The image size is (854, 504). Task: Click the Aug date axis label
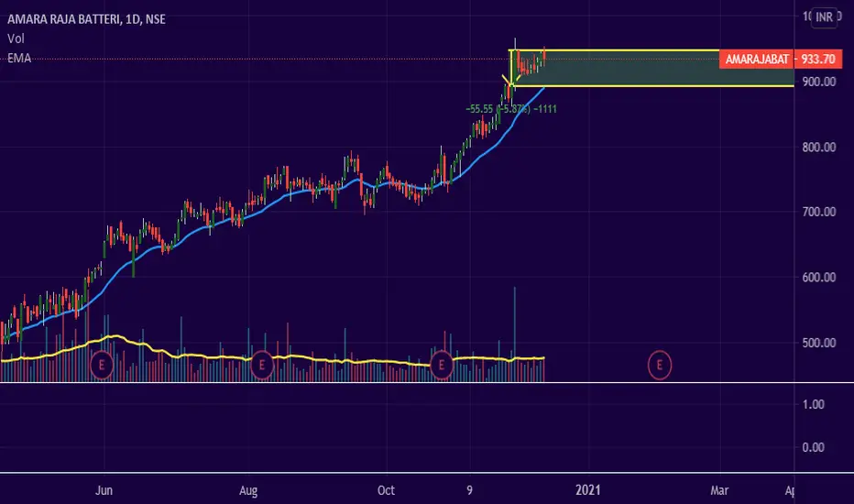tap(248, 490)
